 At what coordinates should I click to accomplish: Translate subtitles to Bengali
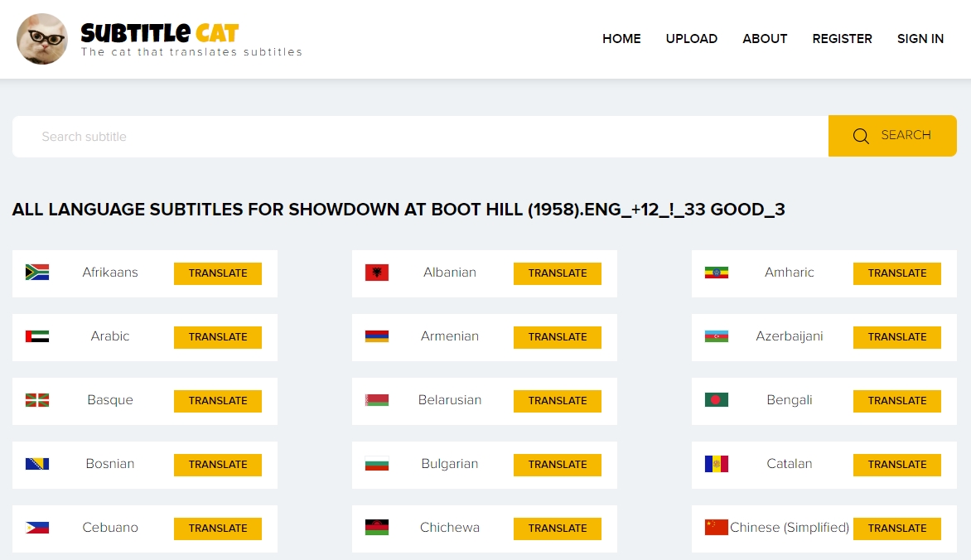coord(897,402)
